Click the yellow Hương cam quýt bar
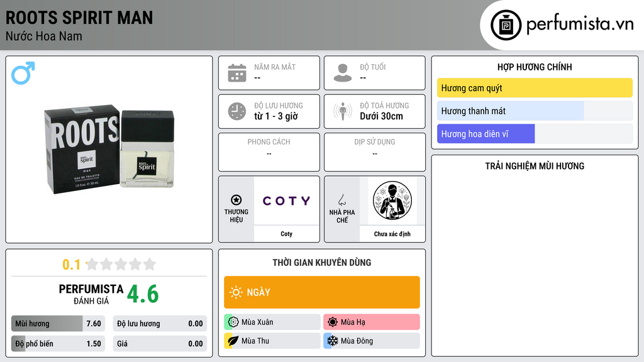 point(535,88)
